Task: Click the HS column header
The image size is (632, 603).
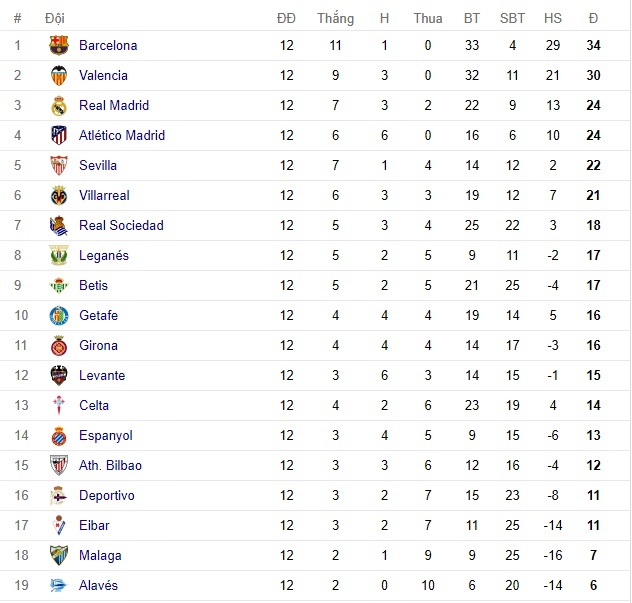Action: pyautogui.click(x=553, y=18)
